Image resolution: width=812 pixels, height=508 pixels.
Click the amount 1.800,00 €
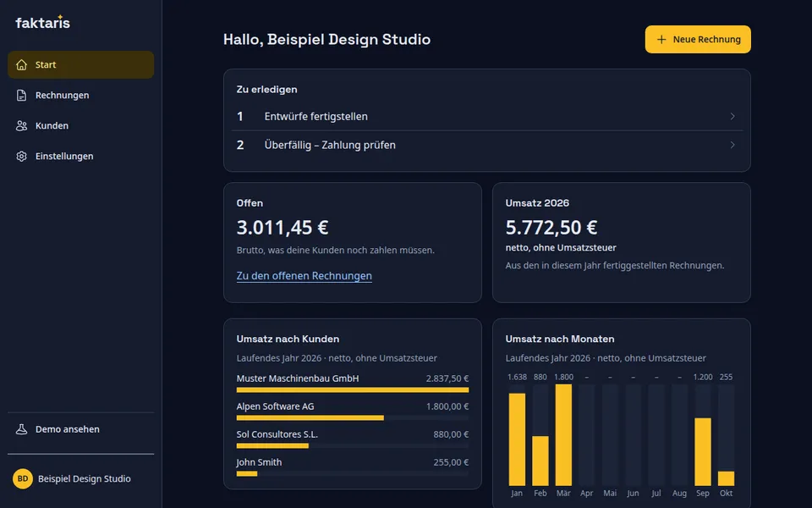coord(447,406)
